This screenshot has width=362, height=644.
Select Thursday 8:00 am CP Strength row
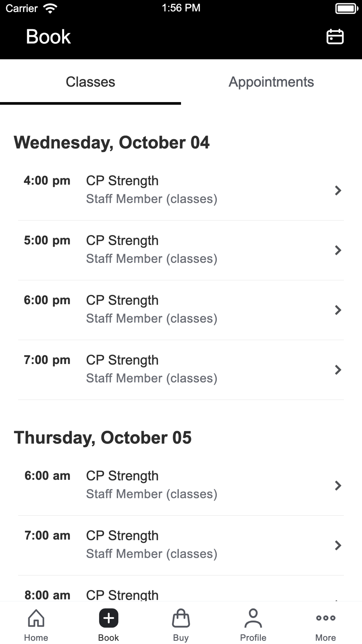point(122,594)
